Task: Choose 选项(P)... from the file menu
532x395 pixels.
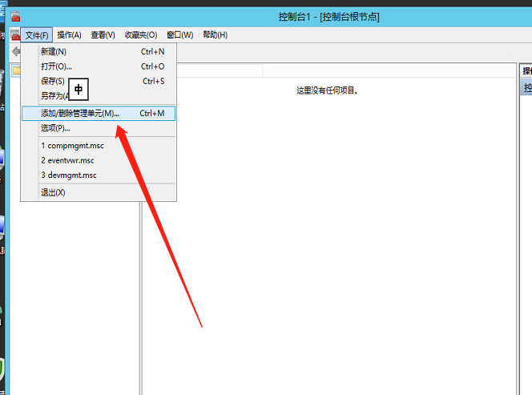Action: pyautogui.click(x=55, y=128)
